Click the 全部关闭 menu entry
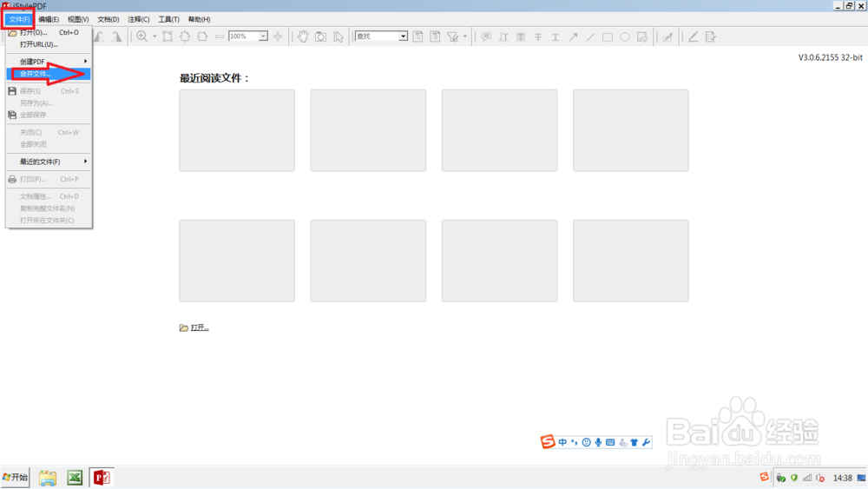 pyautogui.click(x=48, y=144)
